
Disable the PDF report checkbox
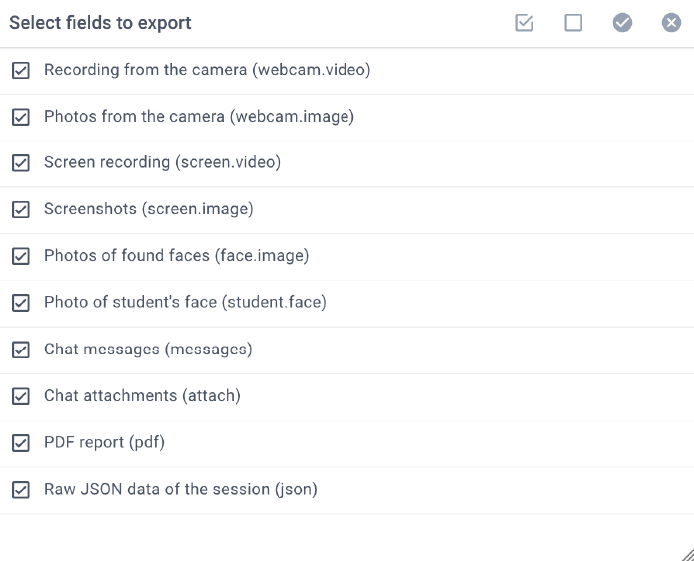point(20,443)
